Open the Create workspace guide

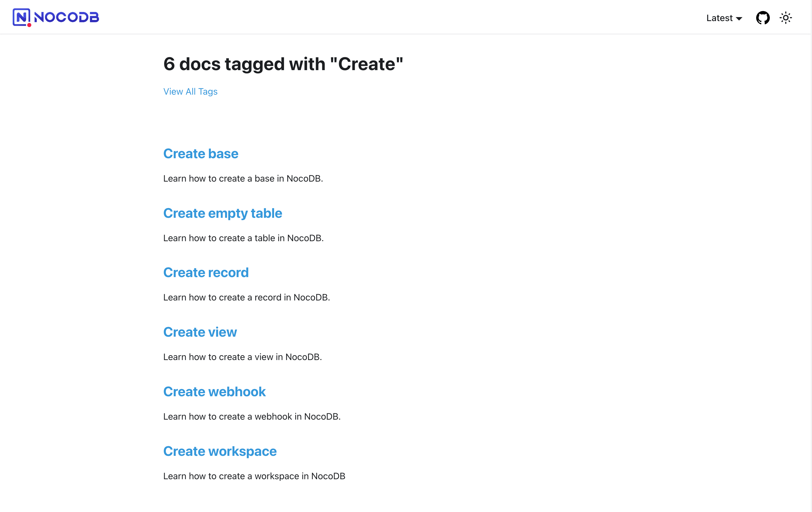[220, 451]
